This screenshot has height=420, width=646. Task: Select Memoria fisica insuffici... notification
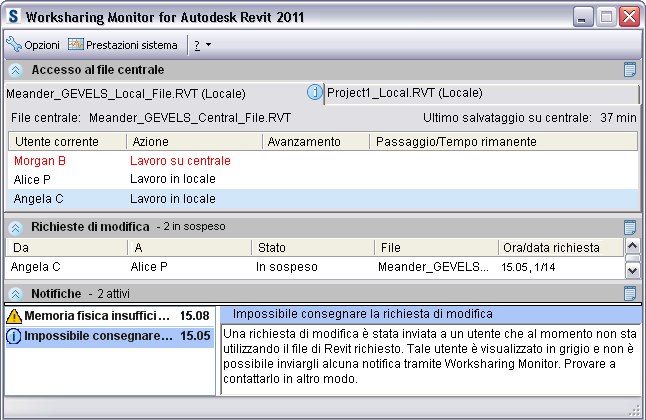[110, 316]
